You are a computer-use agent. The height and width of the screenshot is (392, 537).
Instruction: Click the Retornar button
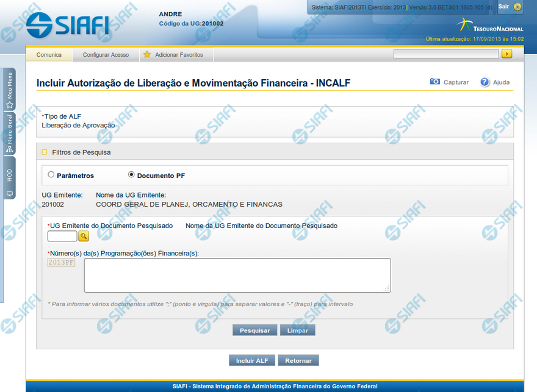click(298, 360)
